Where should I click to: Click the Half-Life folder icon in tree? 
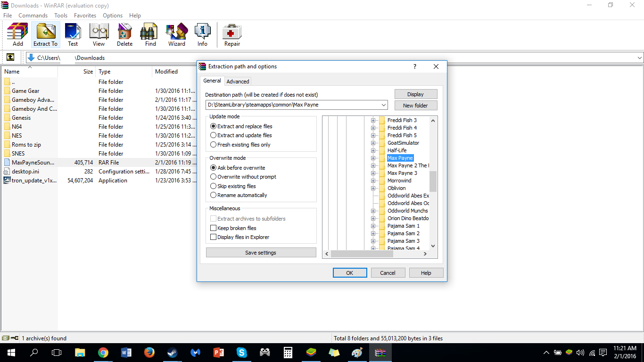tap(382, 150)
